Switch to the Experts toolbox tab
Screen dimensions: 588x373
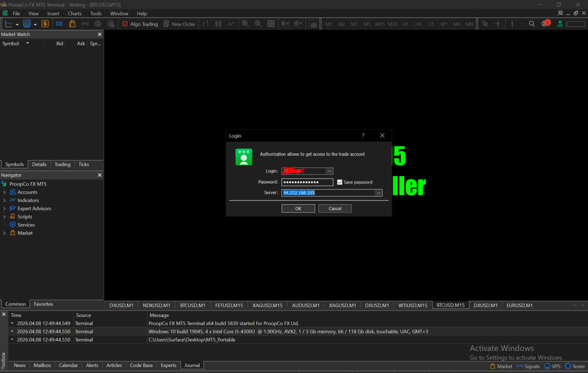168,365
